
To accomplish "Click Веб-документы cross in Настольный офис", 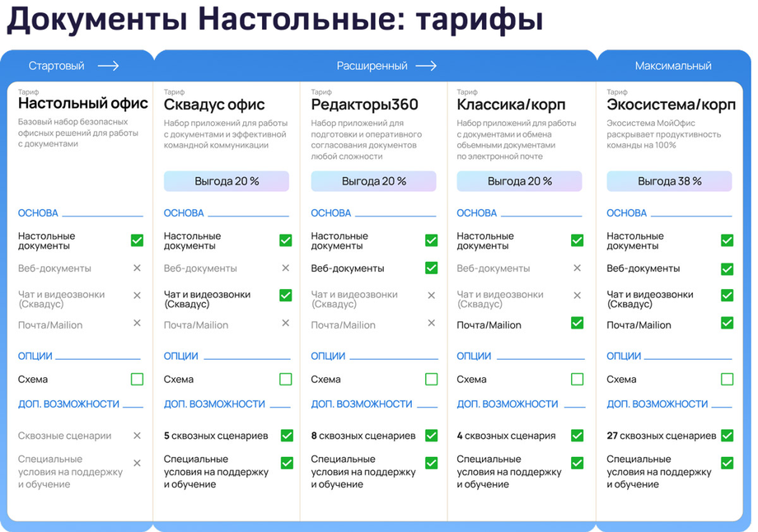I will pyautogui.click(x=137, y=268).
